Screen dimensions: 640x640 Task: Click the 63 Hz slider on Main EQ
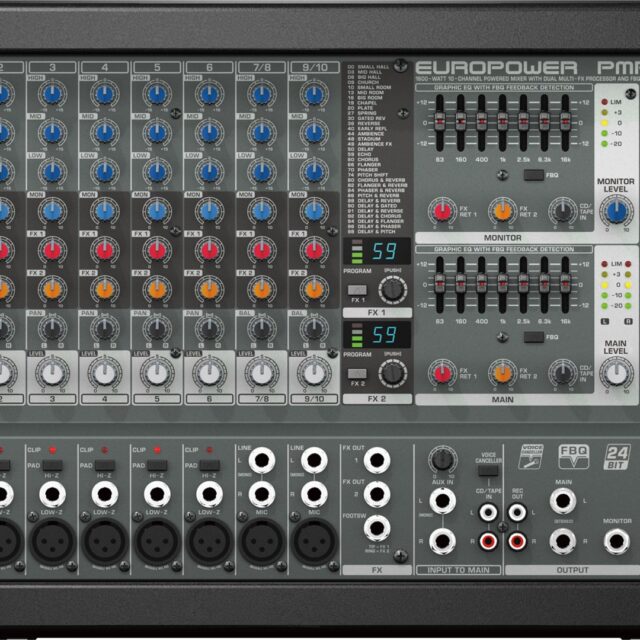click(x=439, y=285)
